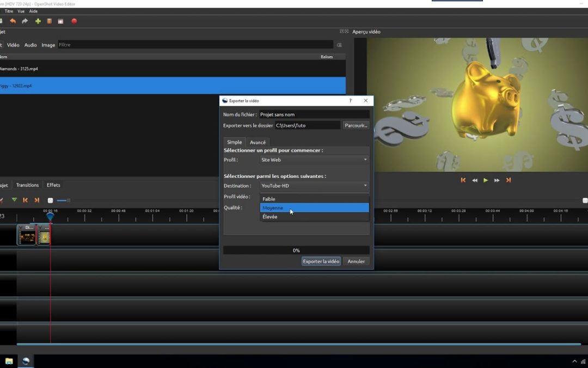Click the Redo arrow icon
The height and width of the screenshot is (368, 588).
25,21
